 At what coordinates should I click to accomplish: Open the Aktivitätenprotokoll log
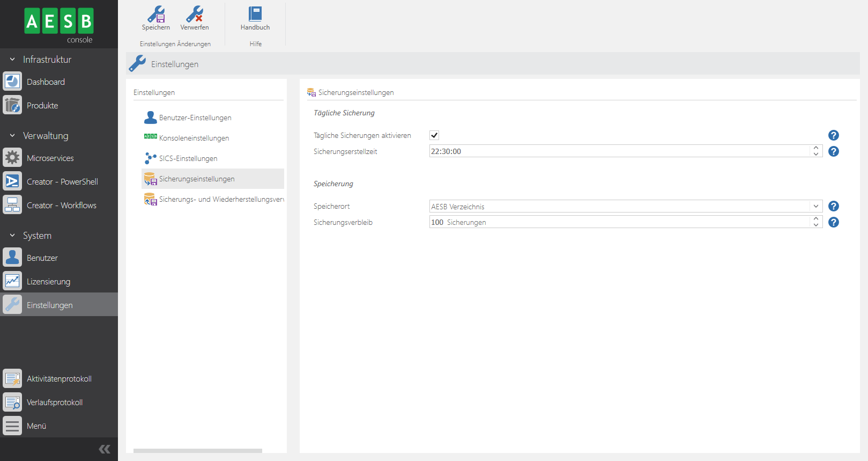pos(59,379)
